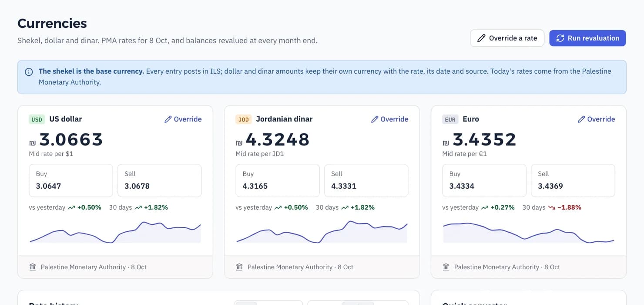Screen dimensions: 644x305
Task: Click the bank icon in the Jordanian dinar footer
Action: coord(239,267)
